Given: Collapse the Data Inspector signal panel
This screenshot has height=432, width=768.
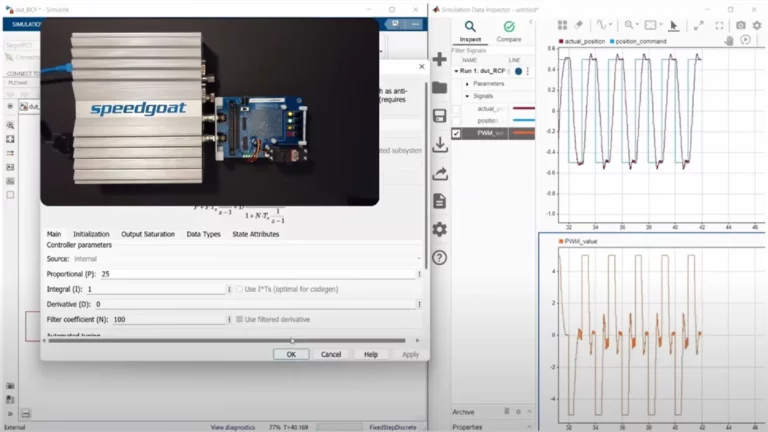Looking at the screenshot, I should (x=530, y=23).
